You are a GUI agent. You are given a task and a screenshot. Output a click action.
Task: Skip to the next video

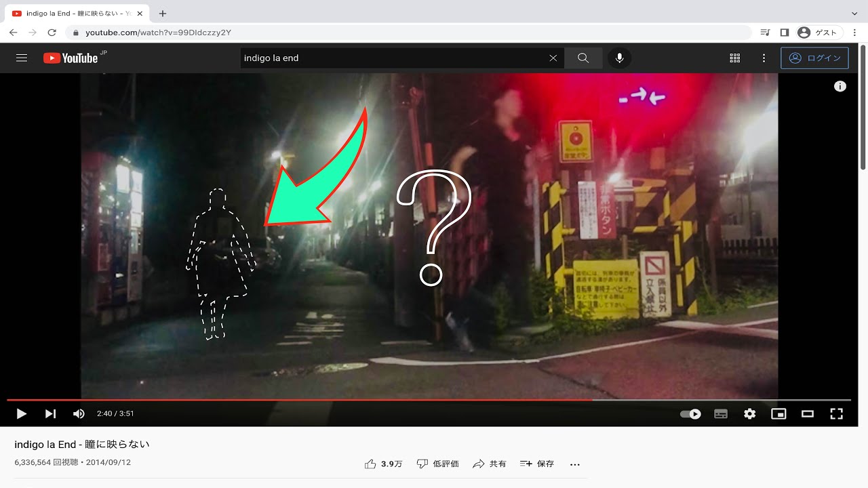click(x=50, y=413)
